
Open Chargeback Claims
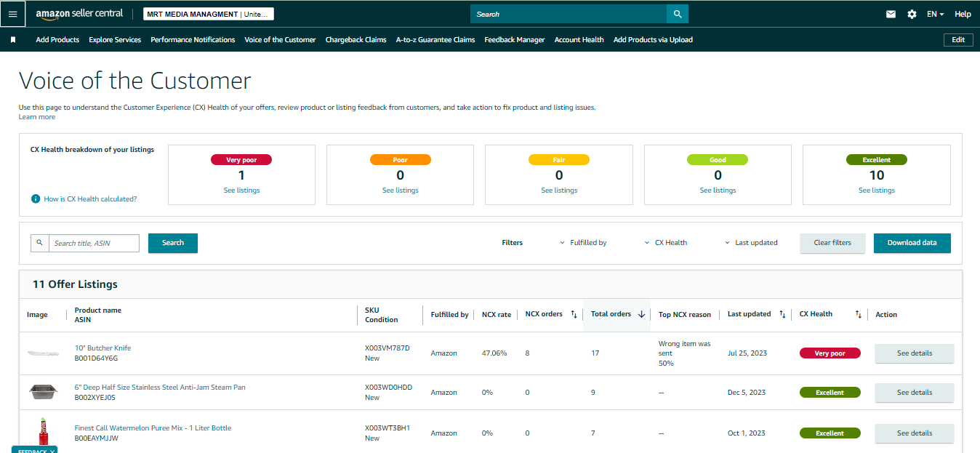click(x=356, y=40)
